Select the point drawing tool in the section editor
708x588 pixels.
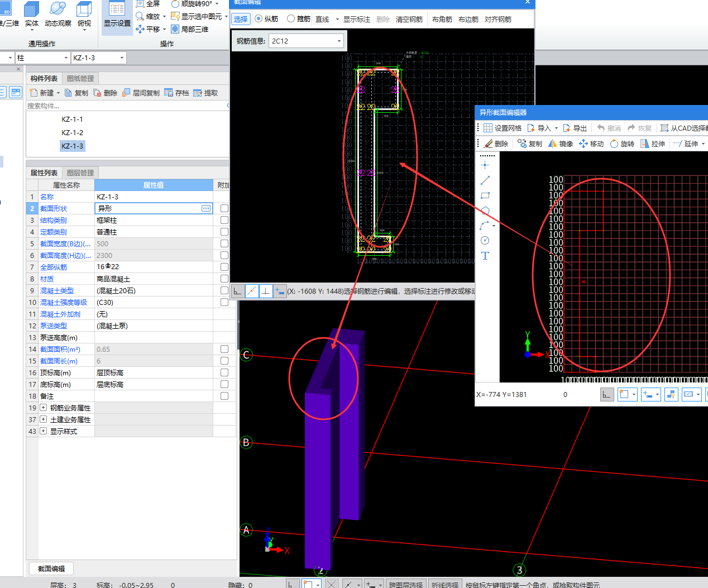(485, 165)
